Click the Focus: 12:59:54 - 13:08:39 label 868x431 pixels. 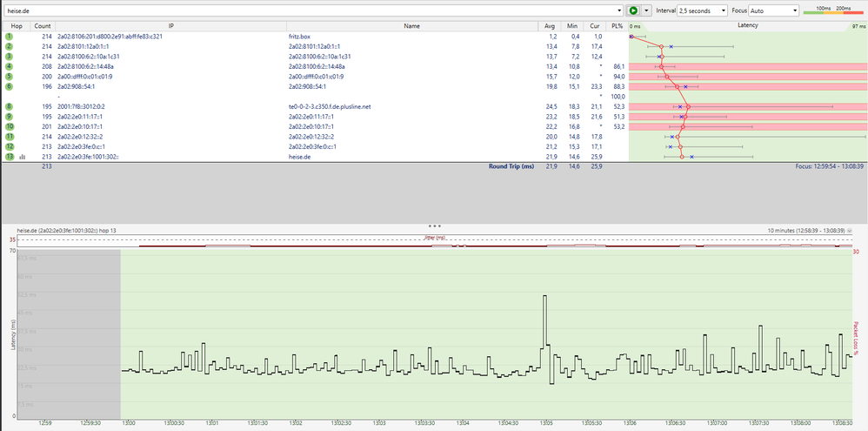click(x=830, y=165)
